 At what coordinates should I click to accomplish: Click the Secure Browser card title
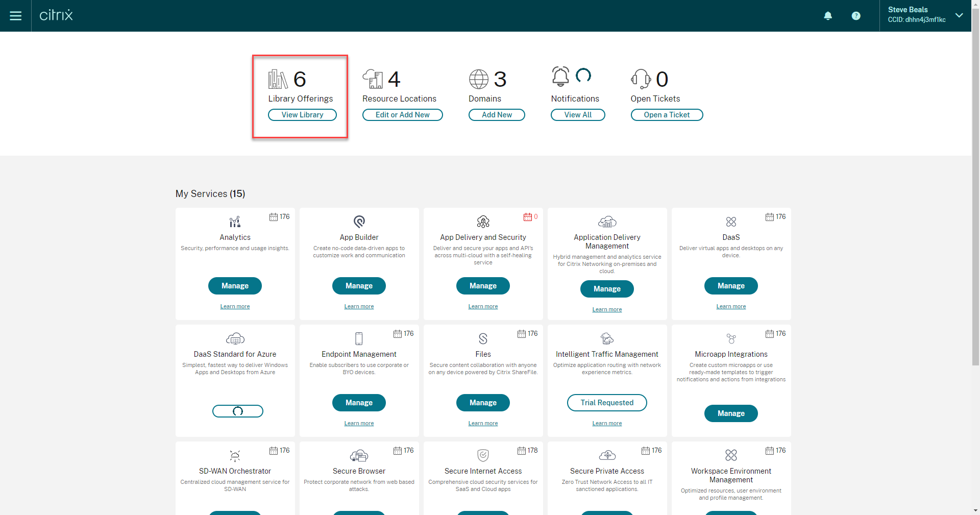pos(359,471)
